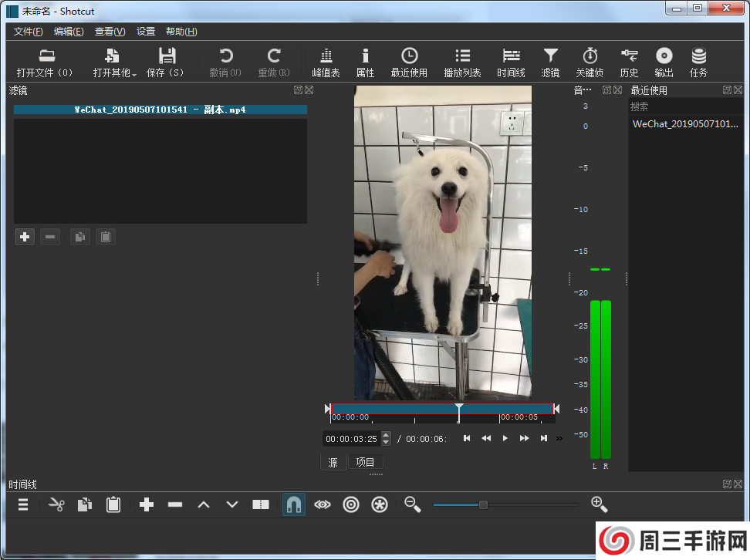Click the timeline zoom slider handle
The width and height of the screenshot is (750, 560).
point(483,504)
